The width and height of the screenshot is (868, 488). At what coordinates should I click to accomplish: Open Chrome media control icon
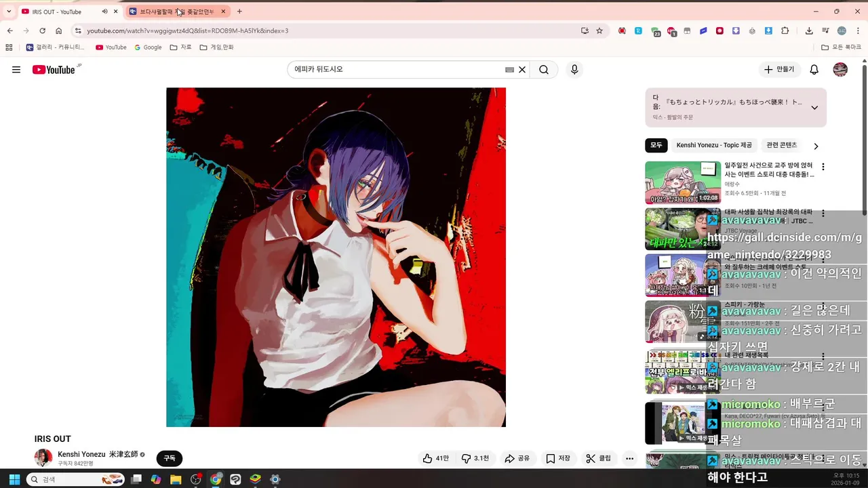pyautogui.click(x=825, y=30)
